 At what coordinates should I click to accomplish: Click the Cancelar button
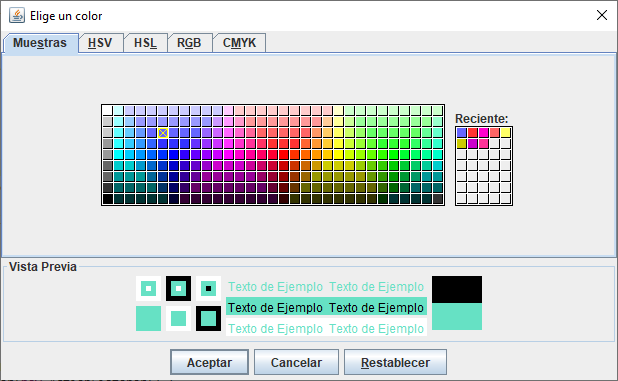pos(296,362)
